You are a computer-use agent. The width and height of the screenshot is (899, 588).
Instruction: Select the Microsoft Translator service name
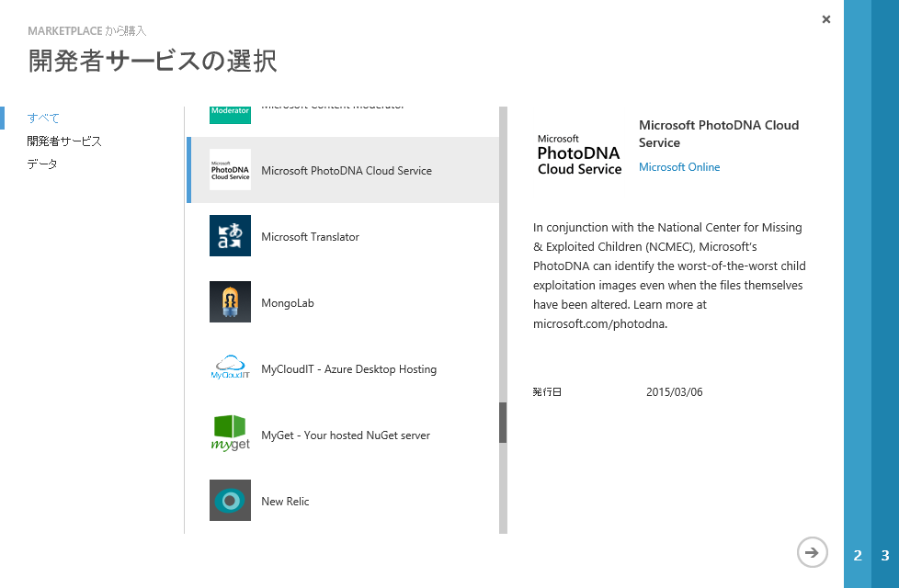tap(310, 237)
